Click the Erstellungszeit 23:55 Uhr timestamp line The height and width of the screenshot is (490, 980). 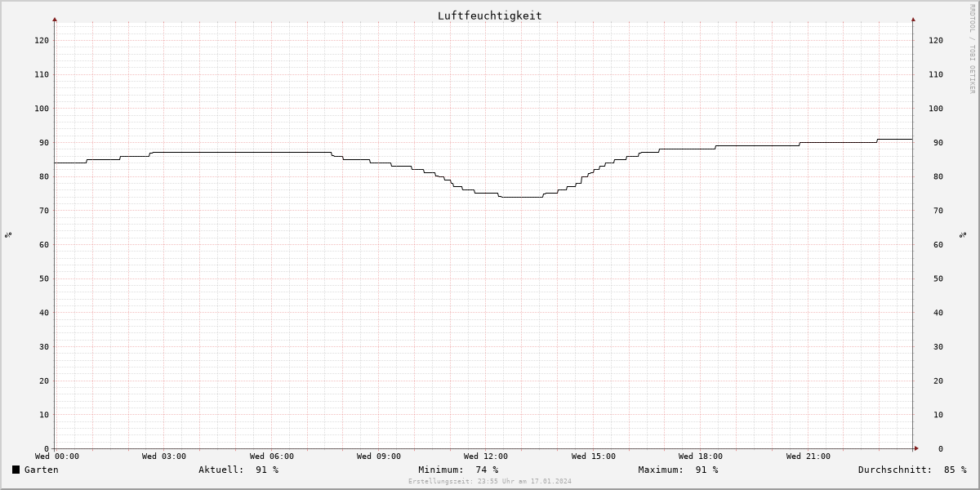coord(490,482)
